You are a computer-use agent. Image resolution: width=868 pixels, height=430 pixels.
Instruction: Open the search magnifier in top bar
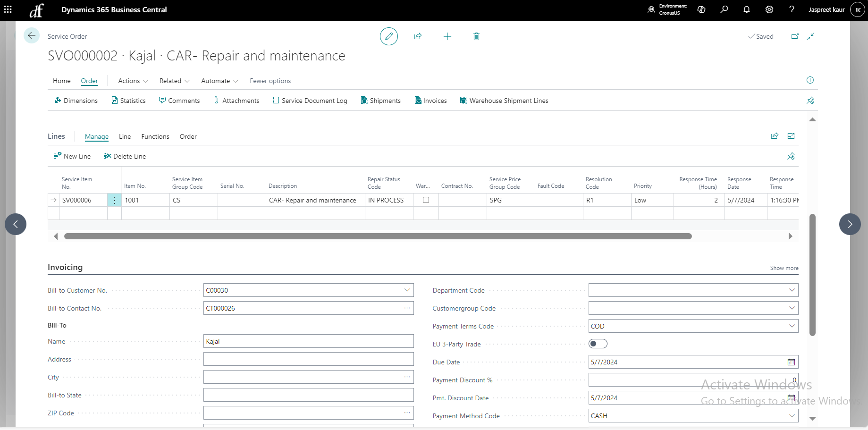[724, 9]
